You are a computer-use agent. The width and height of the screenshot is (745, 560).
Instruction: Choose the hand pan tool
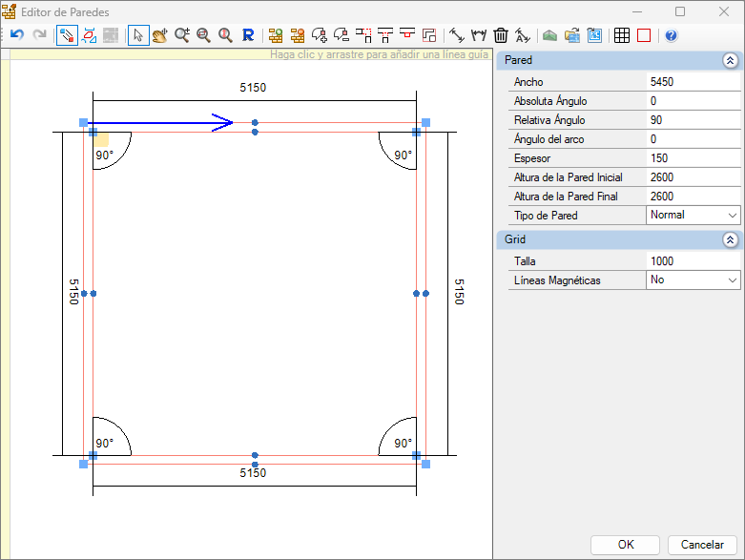160,35
